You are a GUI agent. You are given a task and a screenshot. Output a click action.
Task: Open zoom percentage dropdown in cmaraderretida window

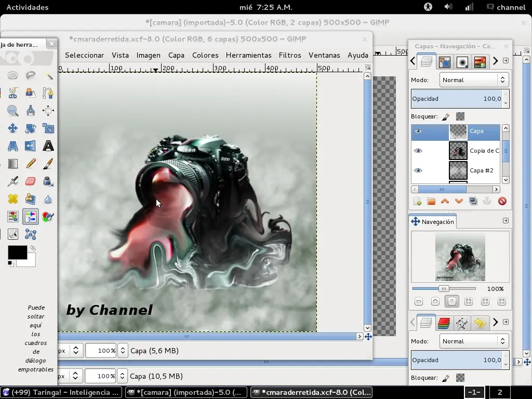pyautogui.click(x=123, y=351)
